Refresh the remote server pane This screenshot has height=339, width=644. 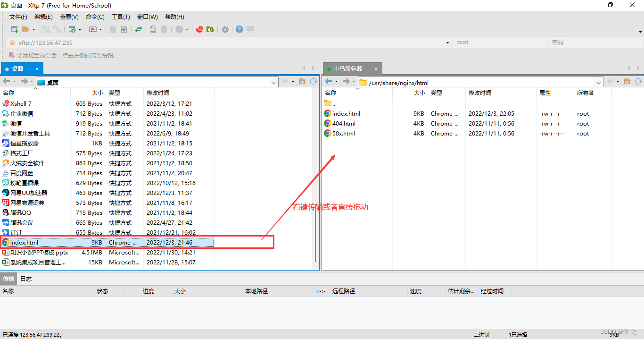(x=638, y=82)
